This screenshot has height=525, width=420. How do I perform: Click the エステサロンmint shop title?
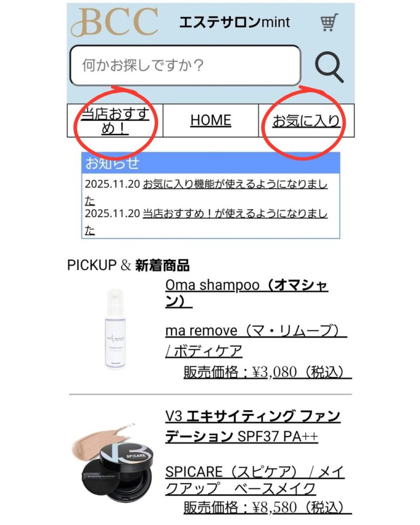pos(234,23)
